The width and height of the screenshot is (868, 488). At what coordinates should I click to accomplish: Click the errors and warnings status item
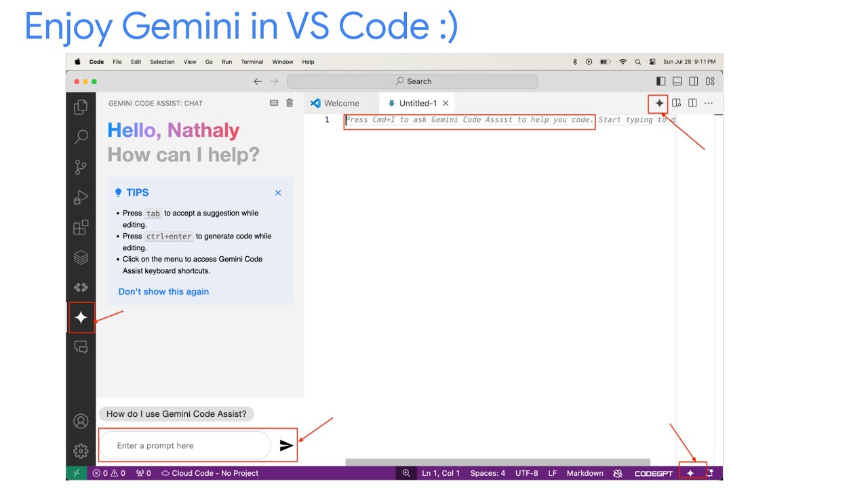tap(109, 473)
